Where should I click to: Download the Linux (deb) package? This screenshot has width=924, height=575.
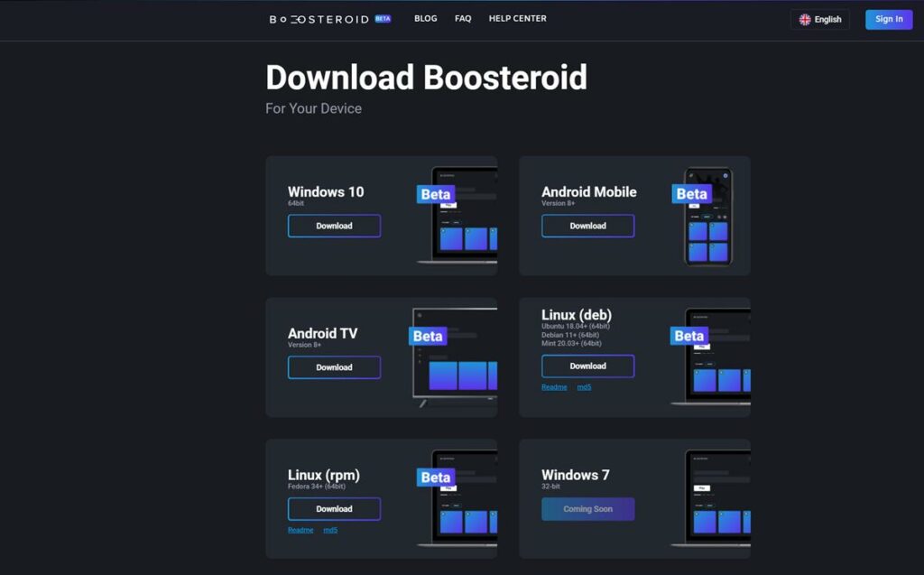coord(587,366)
